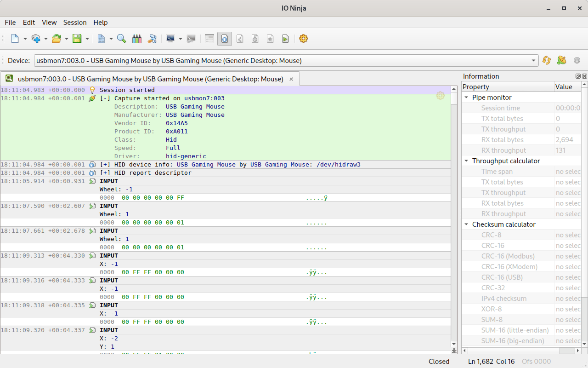
Task: Collapse the Capture started log record
Action: [x=105, y=98]
